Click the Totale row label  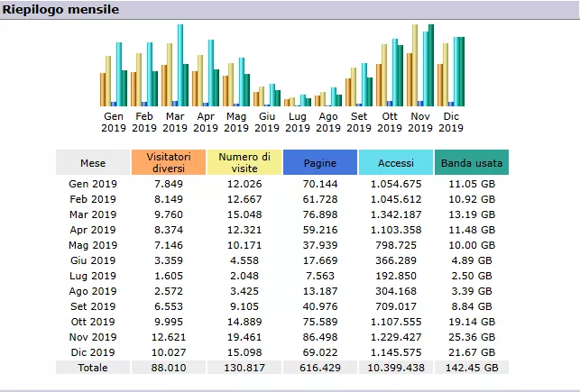pyautogui.click(x=93, y=368)
